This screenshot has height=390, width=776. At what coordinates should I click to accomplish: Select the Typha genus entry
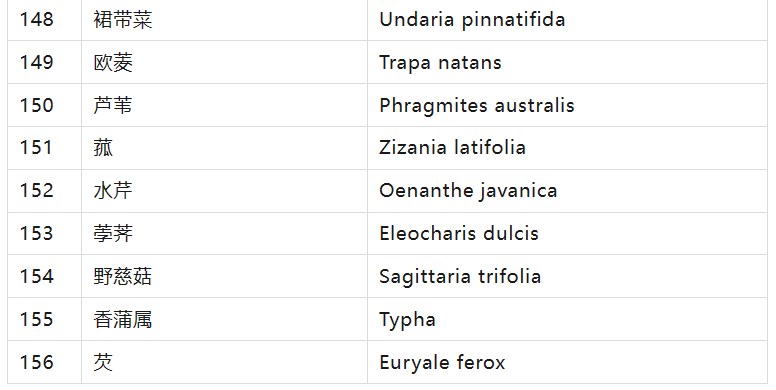click(x=407, y=320)
